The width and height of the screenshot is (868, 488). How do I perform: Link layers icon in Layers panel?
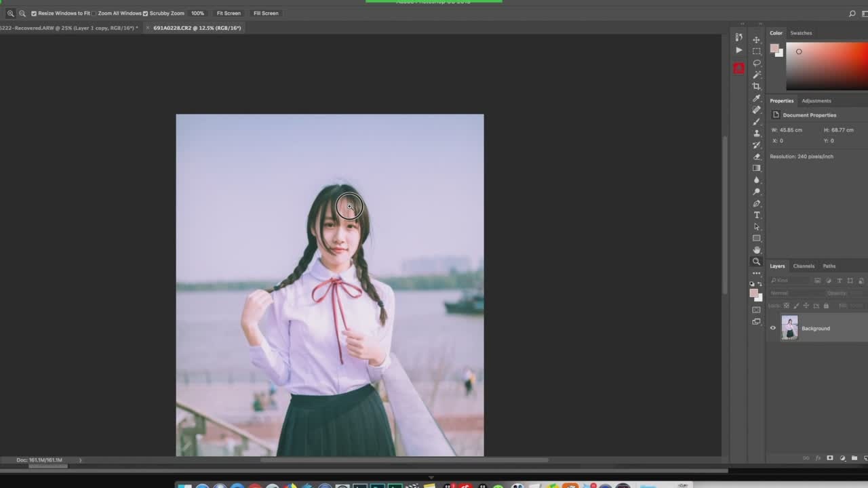click(x=806, y=458)
